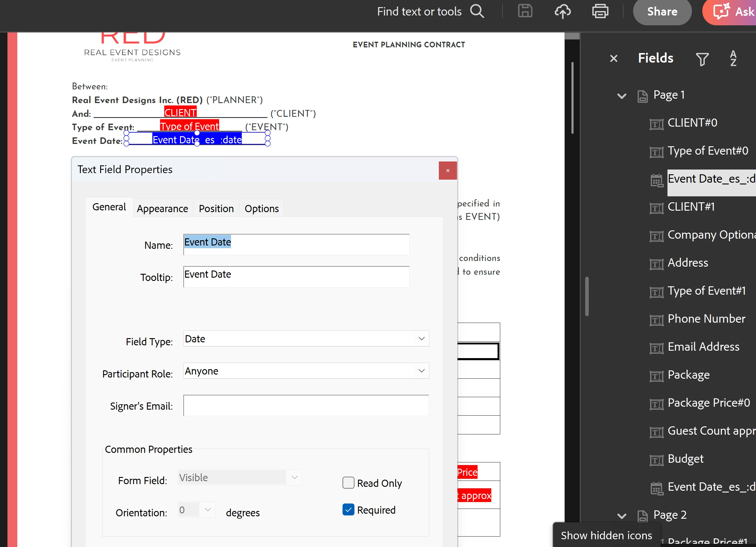Sort fields with A-Z icon
This screenshot has height=547, width=756.
pos(733,58)
